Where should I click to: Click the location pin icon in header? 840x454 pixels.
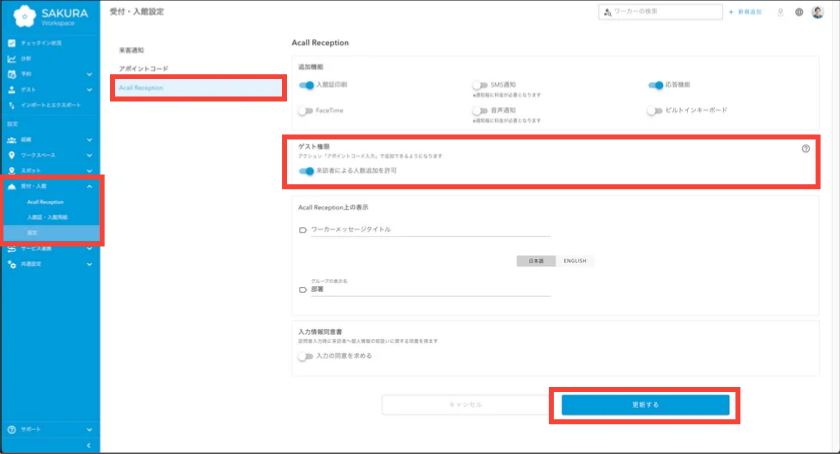tap(779, 12)
